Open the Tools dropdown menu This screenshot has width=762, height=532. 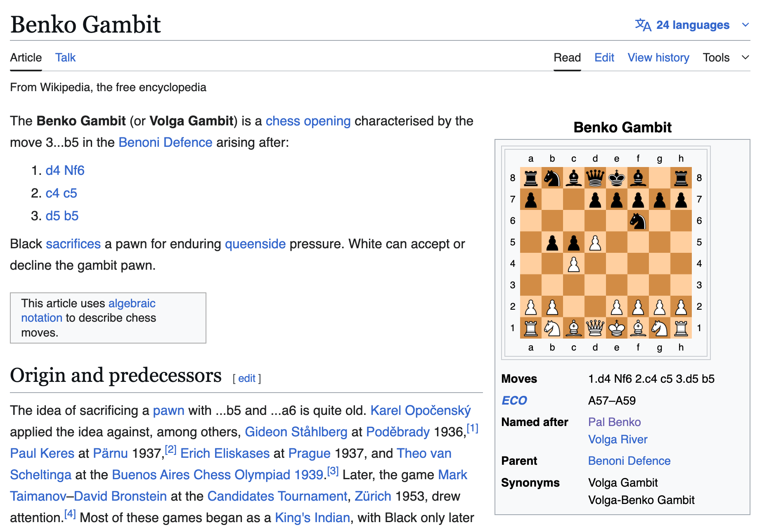725,58
